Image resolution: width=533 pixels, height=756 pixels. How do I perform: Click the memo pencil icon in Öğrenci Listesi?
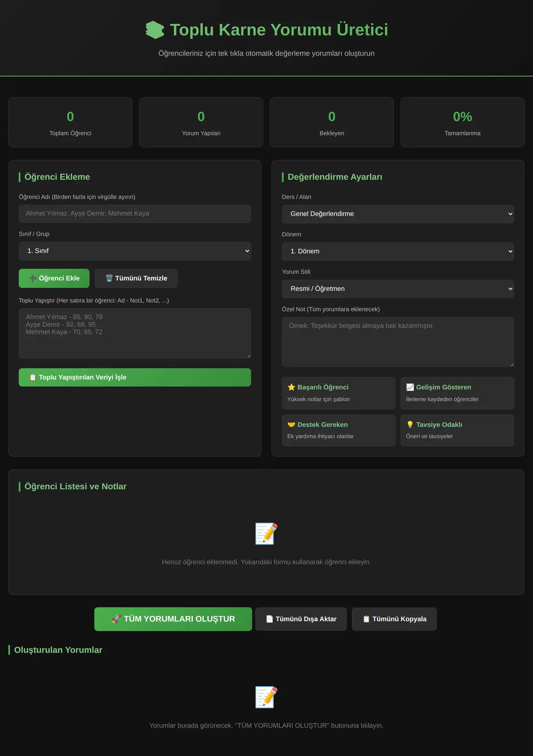pyautogui.click(x=266, y=534)
